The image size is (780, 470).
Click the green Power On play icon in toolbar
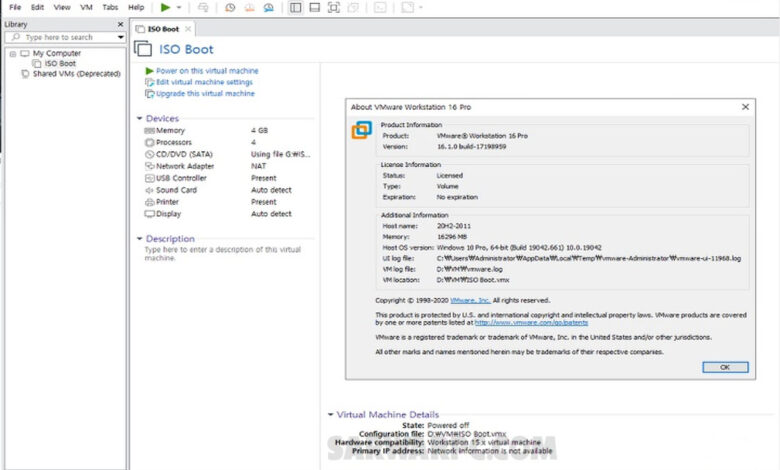(x=166, y=7)
